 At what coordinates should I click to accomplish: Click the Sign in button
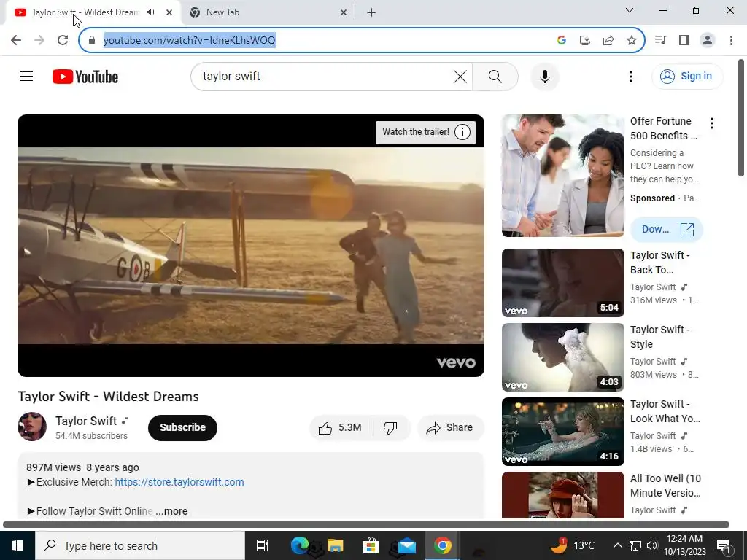(x=686, y=76)
